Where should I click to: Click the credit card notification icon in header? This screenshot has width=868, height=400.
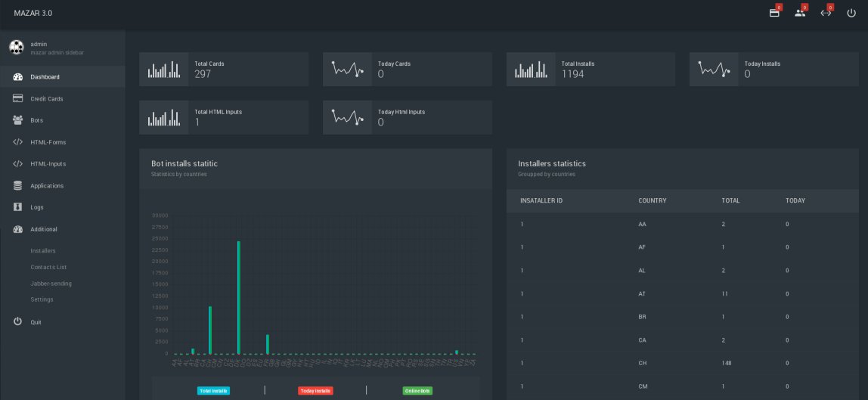pos(774,13)
